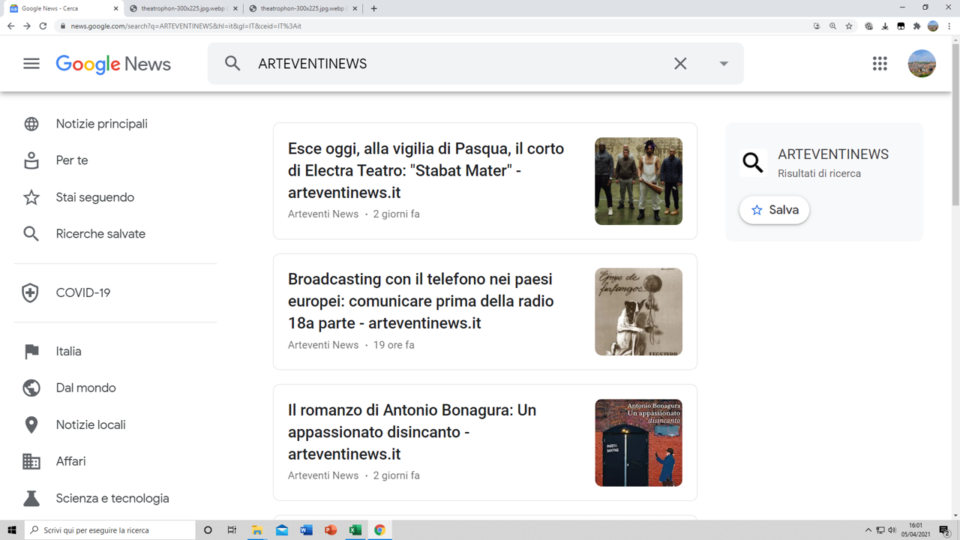960x540 pixels.
Task: Go to Notizie principali section
Action: tap(102, 124)
